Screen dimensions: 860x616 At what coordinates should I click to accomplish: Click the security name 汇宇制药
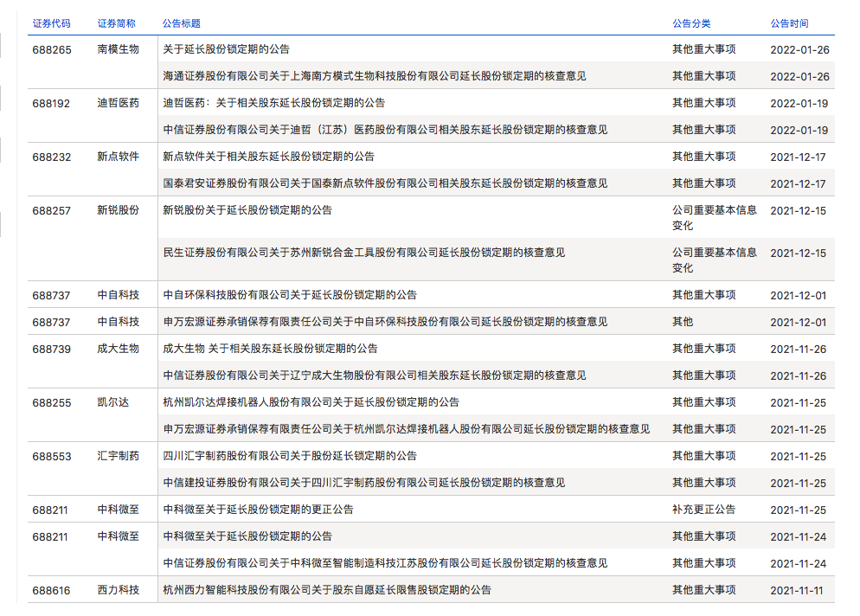tap(119, 457)
